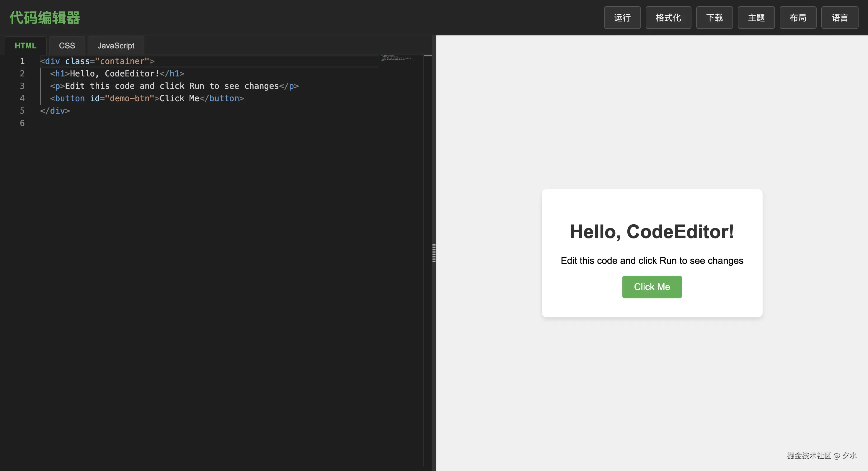868x471 pixels.
Task: Click the splitter handle between editor and preview
Action: coord(434,253)
